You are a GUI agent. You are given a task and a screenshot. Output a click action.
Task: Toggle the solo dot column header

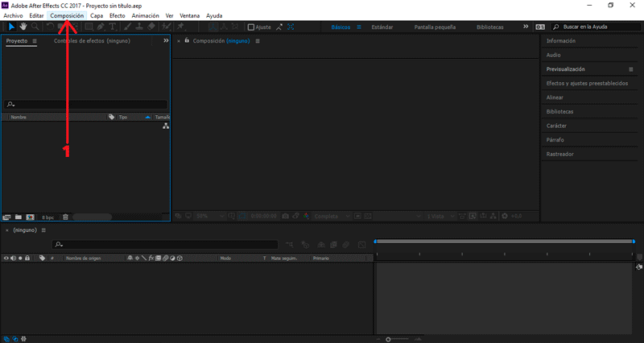[x=20, y=258]
